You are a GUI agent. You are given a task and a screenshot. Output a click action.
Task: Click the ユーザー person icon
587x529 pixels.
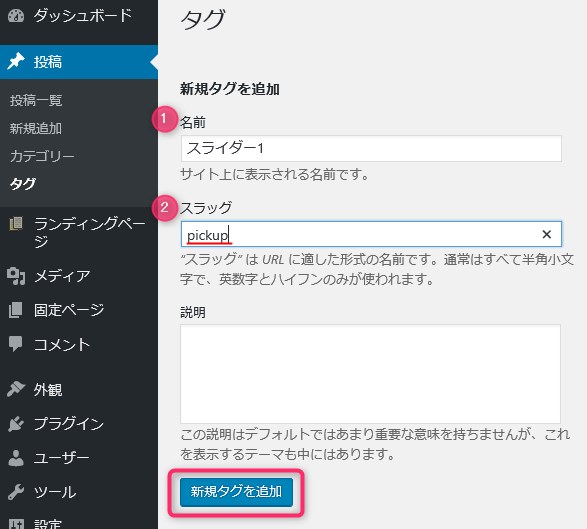[x=16, y=457]
